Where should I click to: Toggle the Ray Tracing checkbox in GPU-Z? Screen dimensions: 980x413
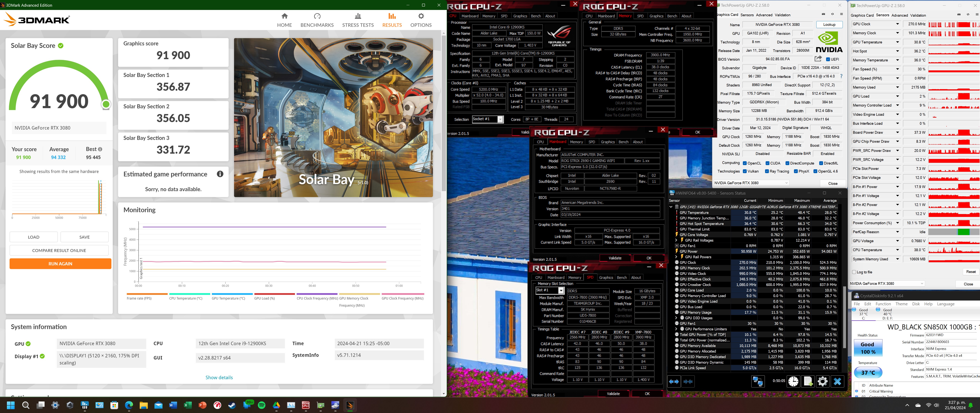pos(767,171)
